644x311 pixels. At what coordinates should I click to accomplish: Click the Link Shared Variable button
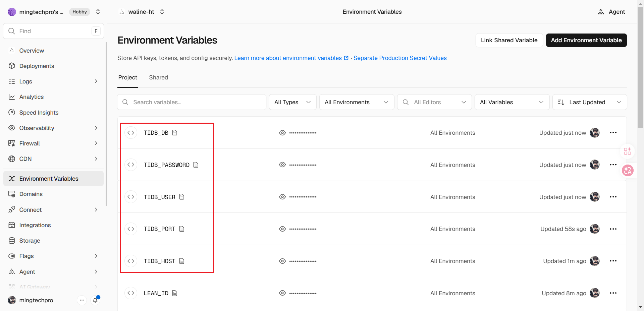(x=509, y=40)
